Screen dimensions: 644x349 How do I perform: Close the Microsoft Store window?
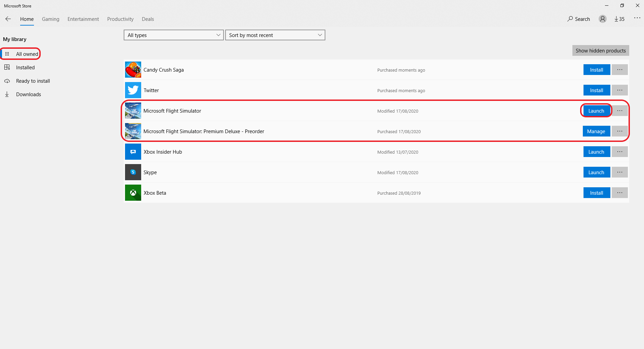(637, 6)
